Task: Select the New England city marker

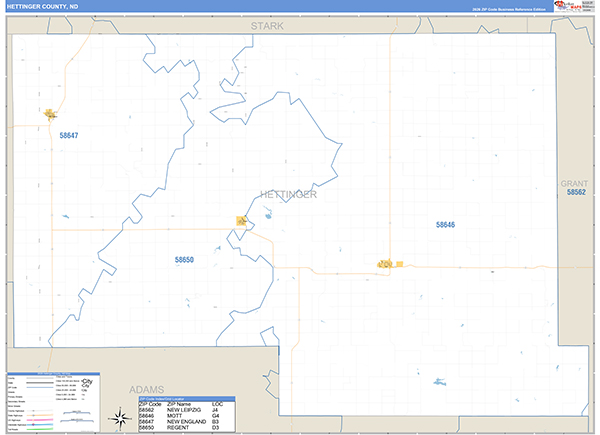Action: [x=50, y=114]
